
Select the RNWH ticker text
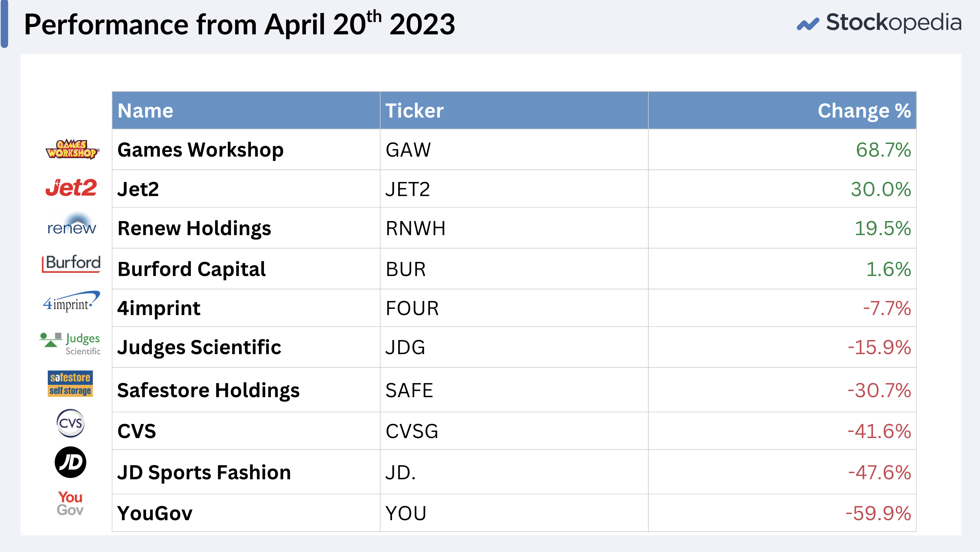tap(416, 228)
